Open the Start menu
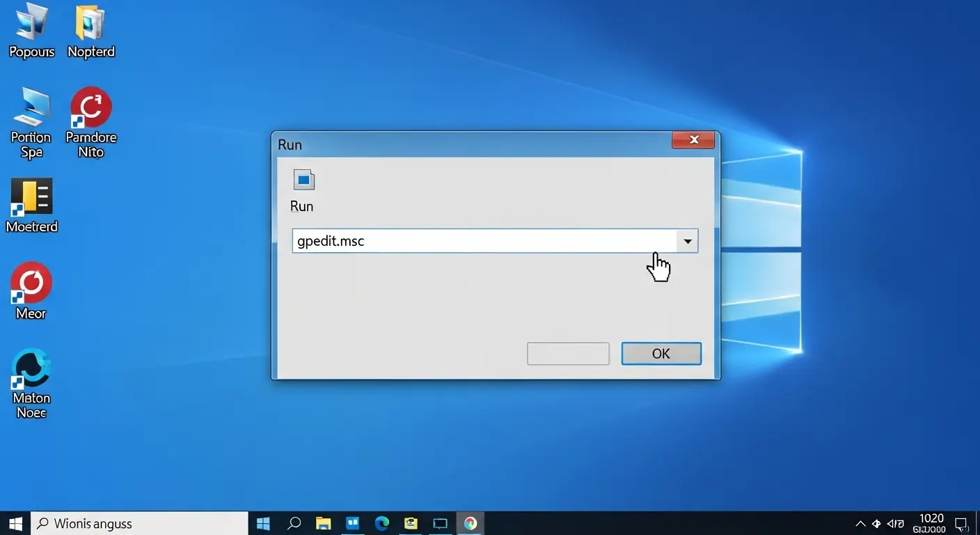The image size is (980, 535). tap(15, 523)
